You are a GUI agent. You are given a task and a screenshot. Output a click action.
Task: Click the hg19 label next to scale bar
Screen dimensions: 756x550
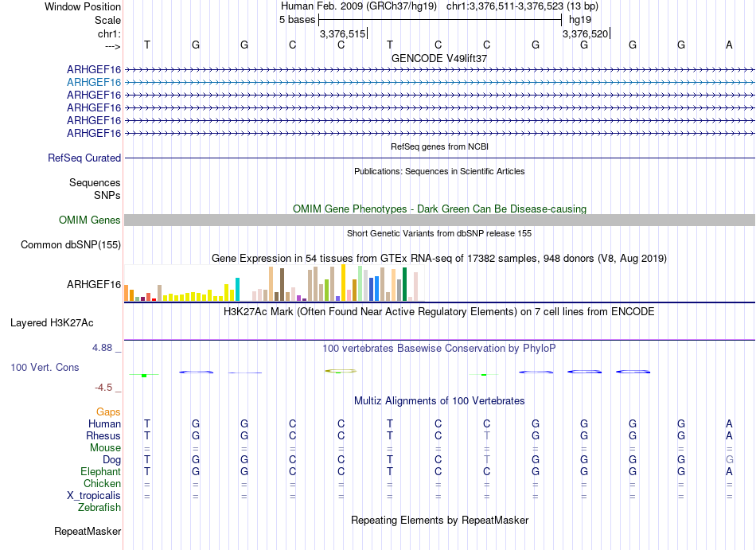point(580,20)
